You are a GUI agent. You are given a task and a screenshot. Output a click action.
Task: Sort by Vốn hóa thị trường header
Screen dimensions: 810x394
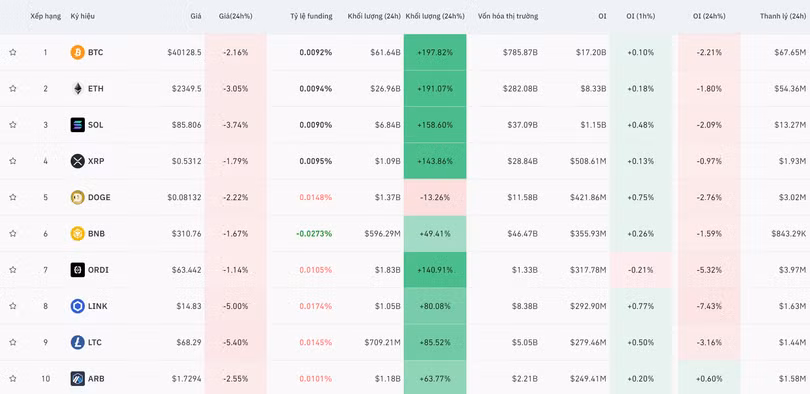tap(508, 16)
